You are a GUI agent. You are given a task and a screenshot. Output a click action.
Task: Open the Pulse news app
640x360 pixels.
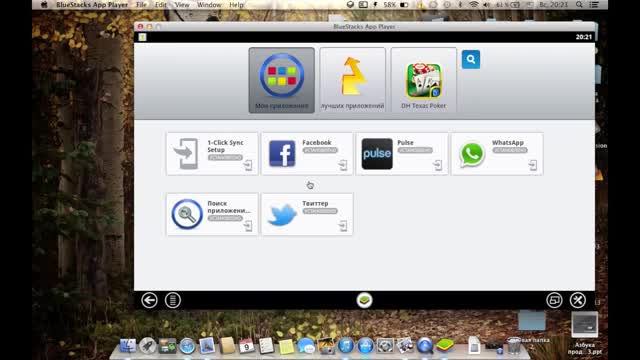click(x=402, y=154)
